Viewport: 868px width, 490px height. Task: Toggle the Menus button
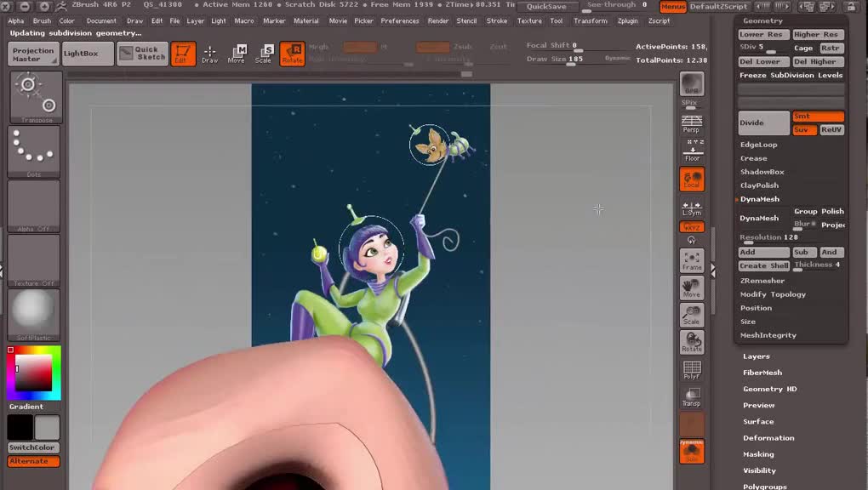tap(673, 7)
